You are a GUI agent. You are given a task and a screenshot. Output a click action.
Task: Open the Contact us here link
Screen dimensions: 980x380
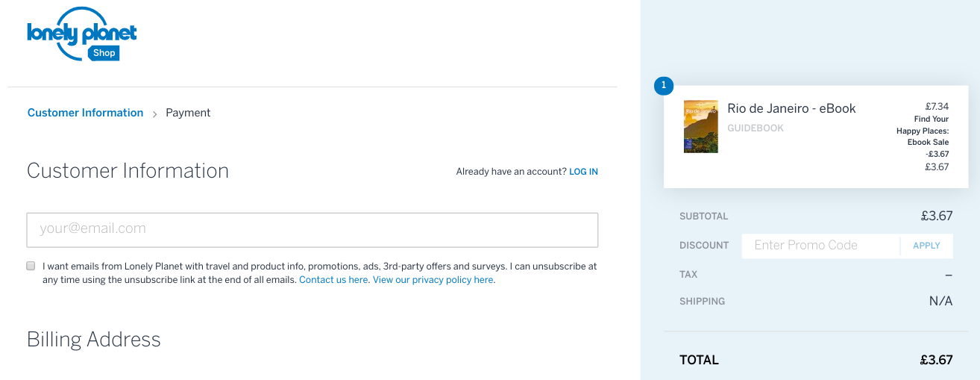333,280
